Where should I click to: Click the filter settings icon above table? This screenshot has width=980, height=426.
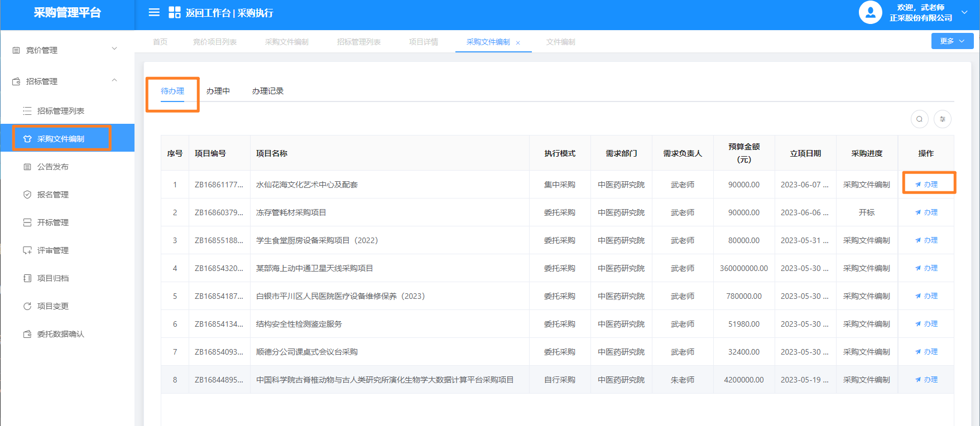point(943,119)
